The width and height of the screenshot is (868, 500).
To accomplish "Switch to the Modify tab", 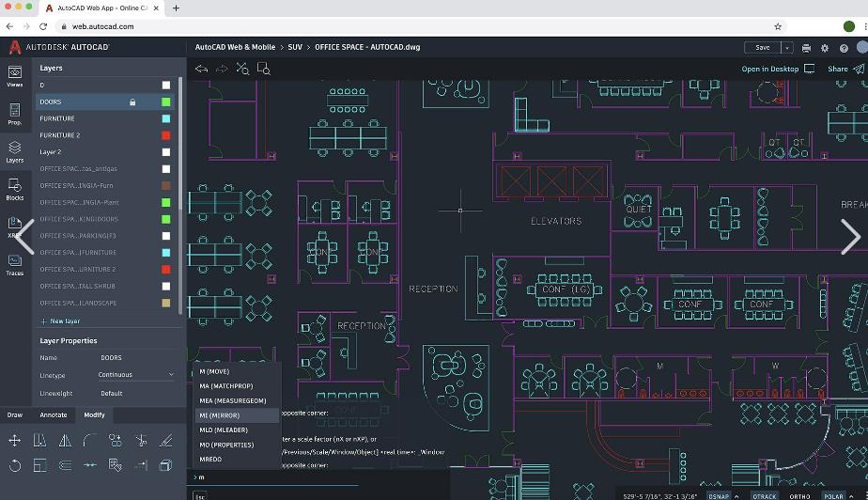I will 94,414.
